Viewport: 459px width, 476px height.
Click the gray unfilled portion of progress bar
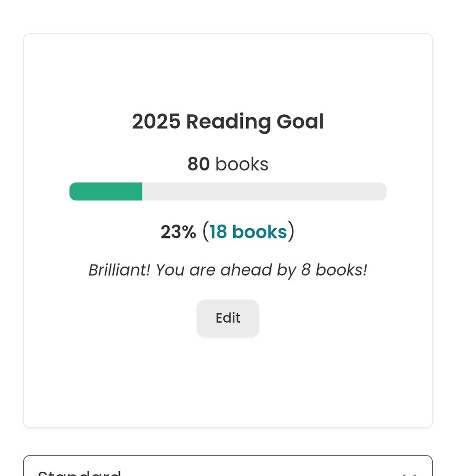[264, 191]
